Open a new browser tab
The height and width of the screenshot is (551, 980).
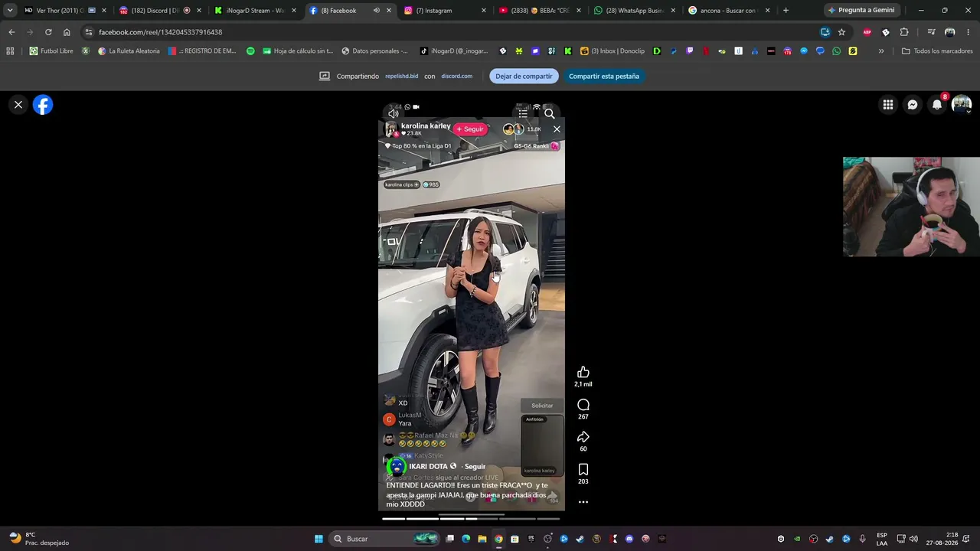786,11
